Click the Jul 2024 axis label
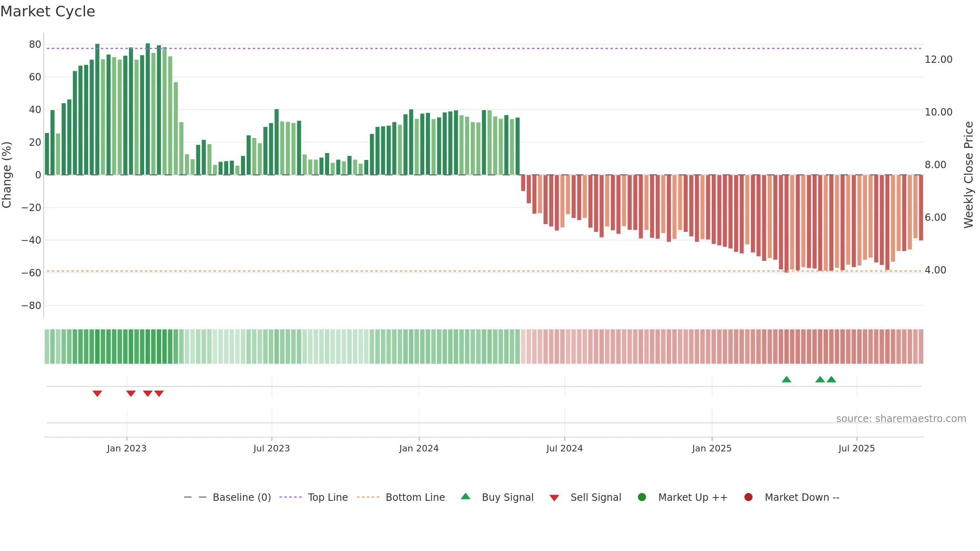This screenshot has width=980, height=551. (x=565, y=448)
